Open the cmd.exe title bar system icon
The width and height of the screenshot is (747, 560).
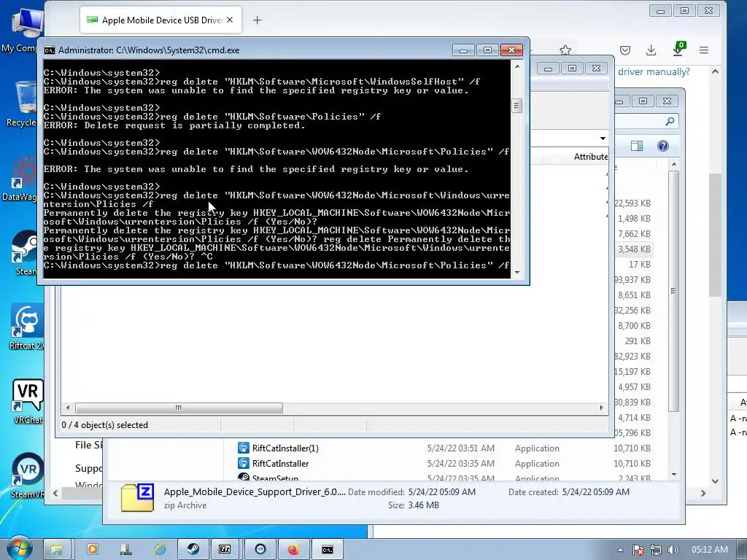49,50
